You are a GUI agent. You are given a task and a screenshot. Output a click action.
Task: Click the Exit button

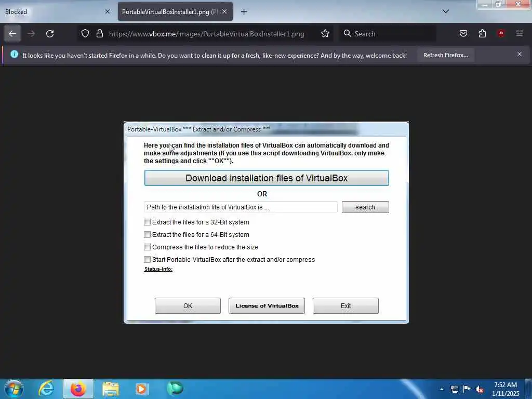[x=345, y=305]
